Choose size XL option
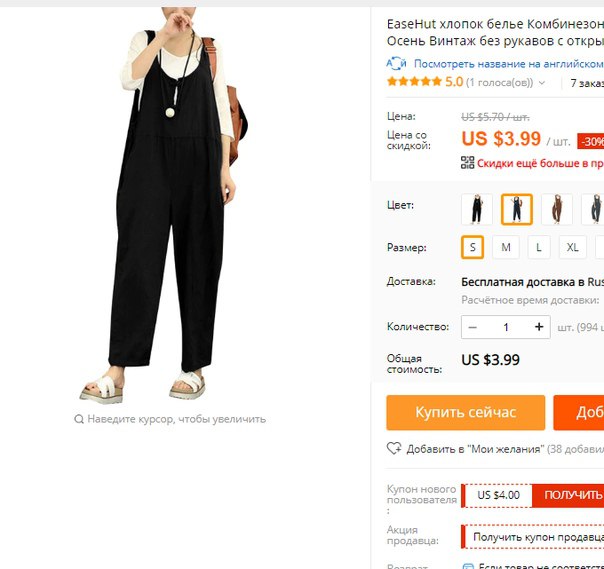Image resolution: width=604 pixels, height=569 pixels. pos(572,247)
